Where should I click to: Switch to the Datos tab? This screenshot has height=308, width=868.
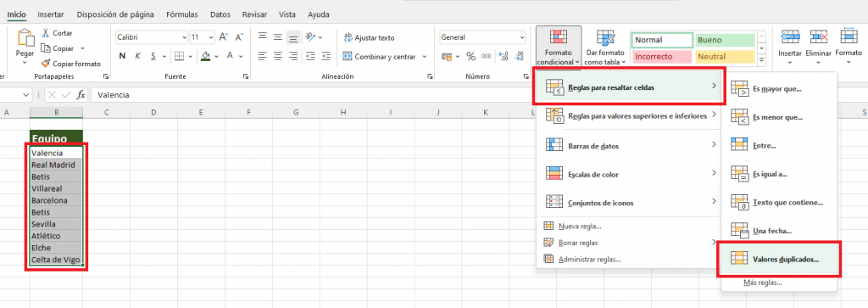click(220, 14)
